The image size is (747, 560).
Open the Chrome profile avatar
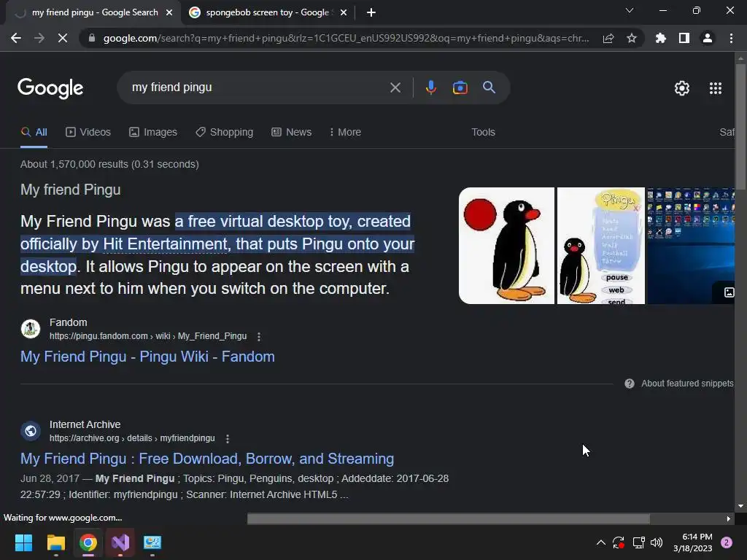tap(708, 38)
